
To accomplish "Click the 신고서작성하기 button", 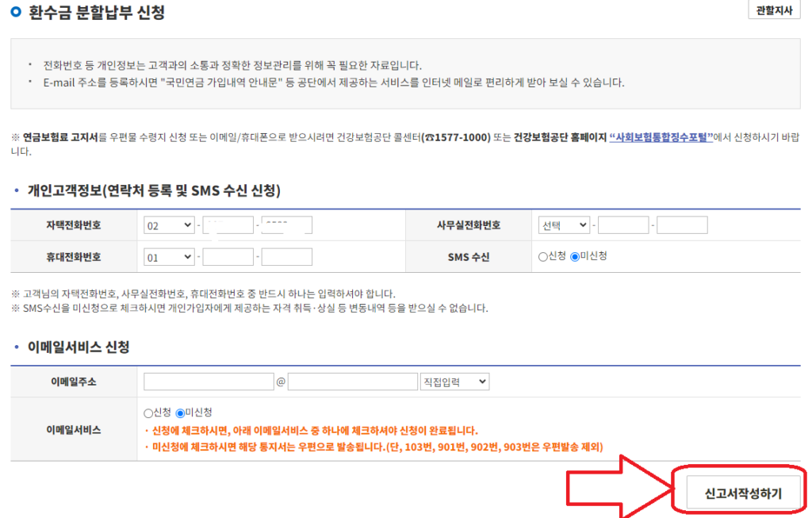I will [x=742, y=493].
